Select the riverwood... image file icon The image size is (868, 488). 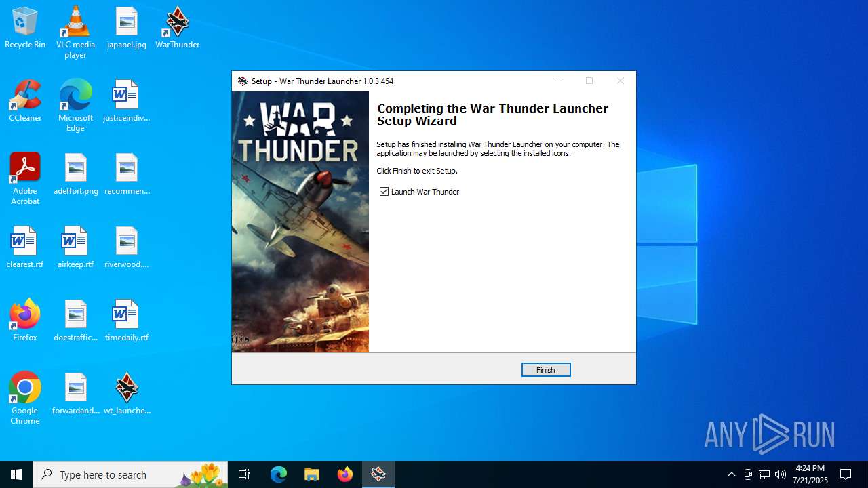[x=127, y=248]
